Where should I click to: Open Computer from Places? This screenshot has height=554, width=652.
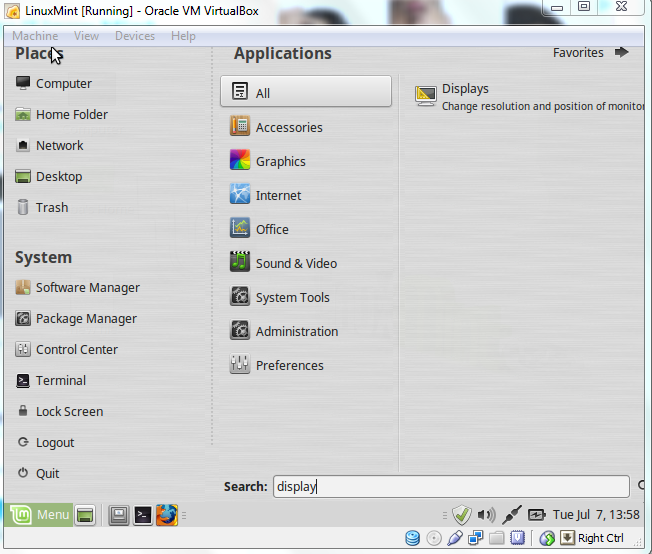(53, 84)
